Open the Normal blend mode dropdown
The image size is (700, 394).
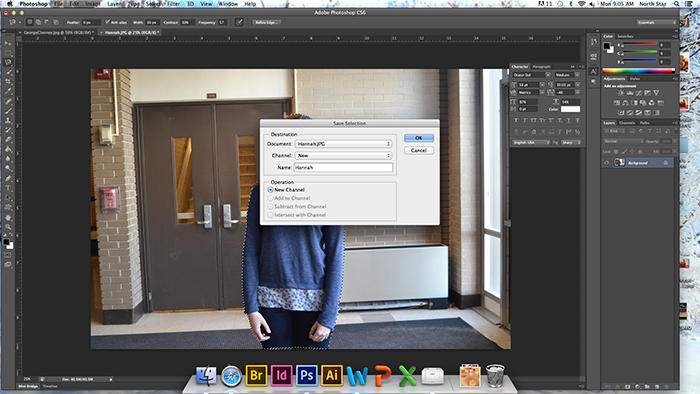tap(623, 141)
